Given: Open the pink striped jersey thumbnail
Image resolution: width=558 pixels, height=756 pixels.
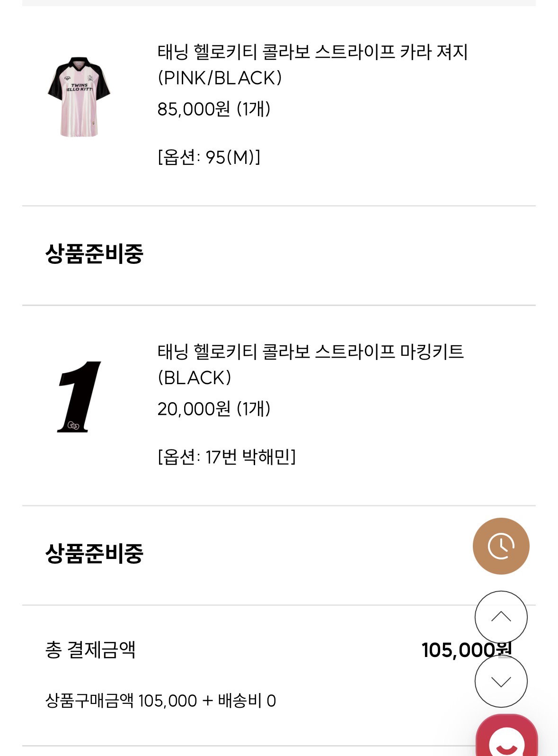Looking at the screenshot, I should pos(79,97).
